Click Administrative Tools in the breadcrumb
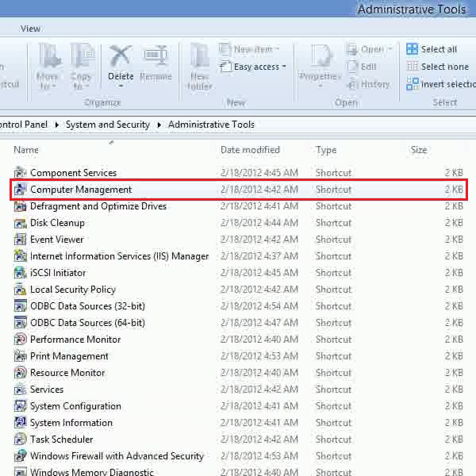This screenshot has height=476, width=476. click(211, 125)
